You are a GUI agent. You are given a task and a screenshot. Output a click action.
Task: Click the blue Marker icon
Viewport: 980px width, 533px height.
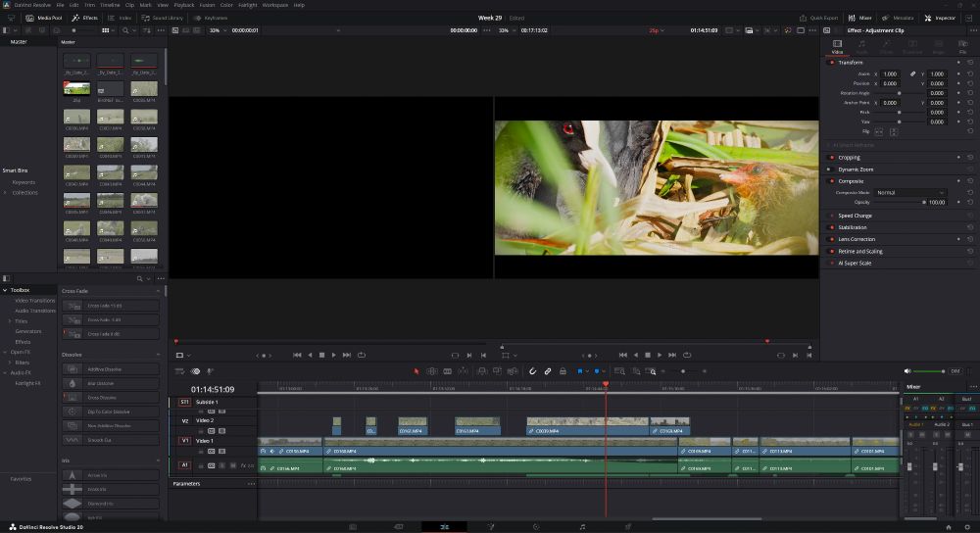[x=597, y=371]
